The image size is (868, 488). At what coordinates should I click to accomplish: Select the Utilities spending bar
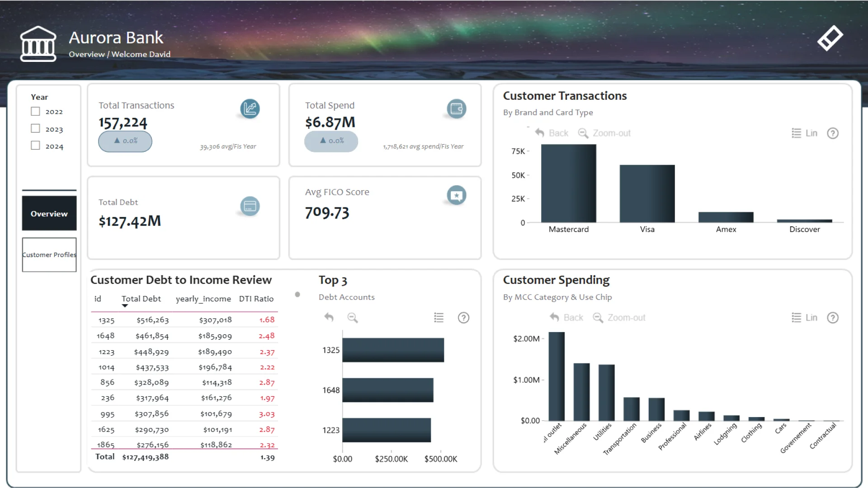(607, 393)
